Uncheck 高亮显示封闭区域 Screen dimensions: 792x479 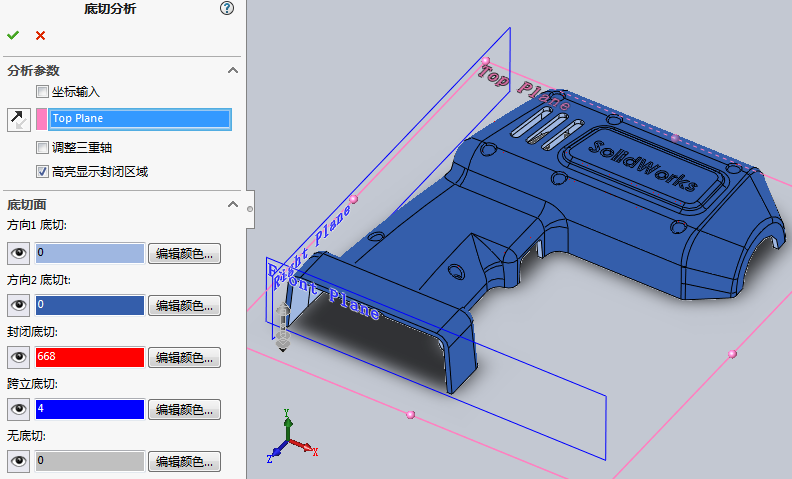(x=42, y=172)
